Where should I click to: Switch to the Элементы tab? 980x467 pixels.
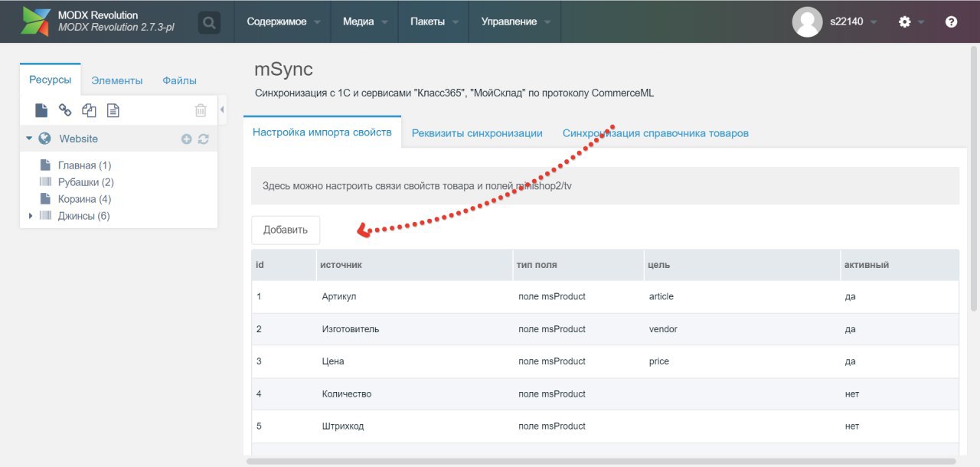coord(116,80)
